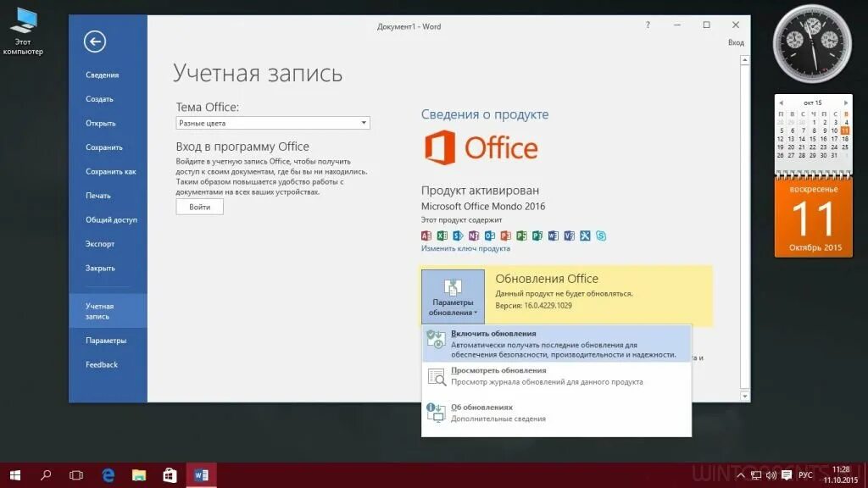868x488 pixels.
Task: Open the Action Center notifications icon
Action: (x=787, y=475)
